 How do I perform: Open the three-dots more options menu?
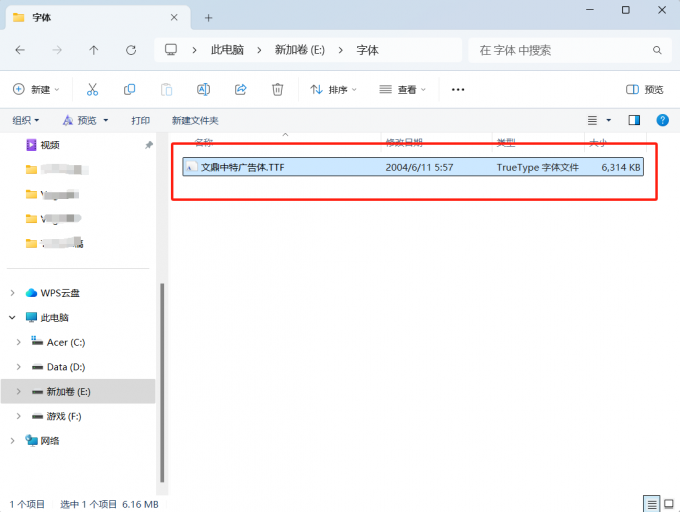click(458, 90)
